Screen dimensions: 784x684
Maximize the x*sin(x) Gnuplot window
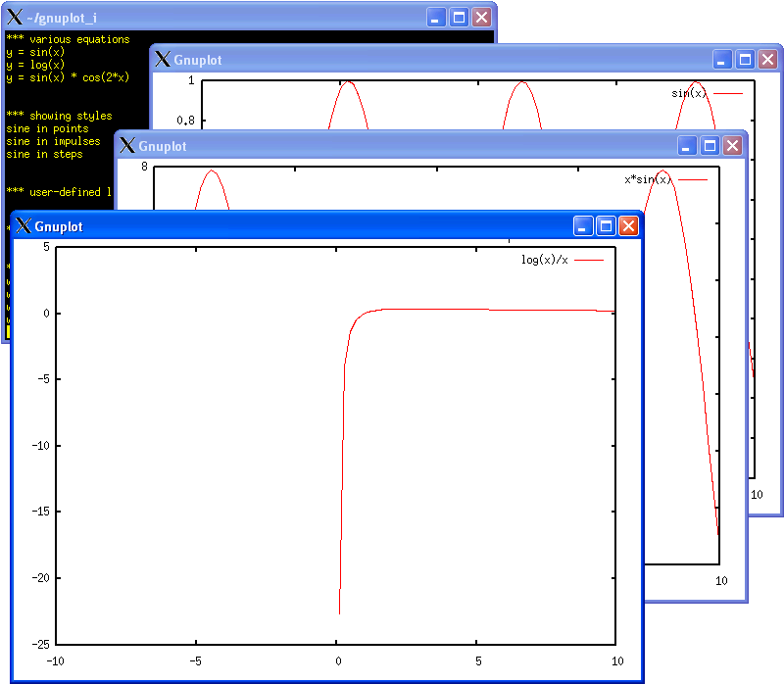click(x=710, y=146)
